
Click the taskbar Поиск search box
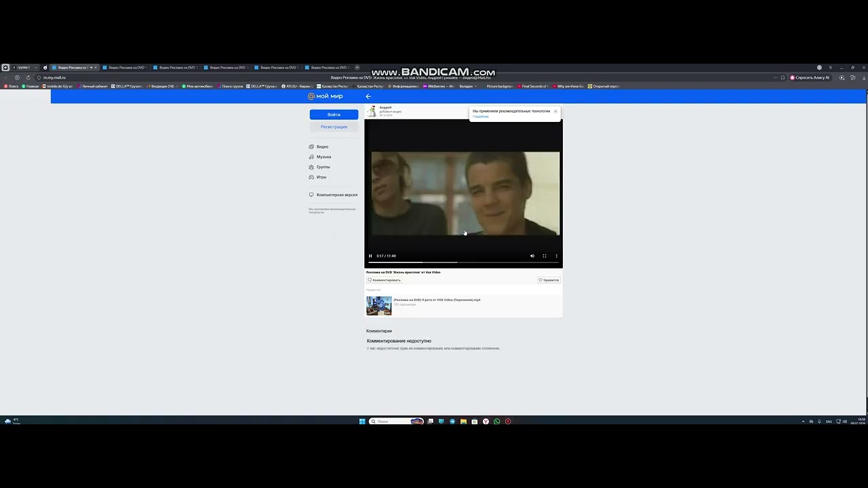396,422
